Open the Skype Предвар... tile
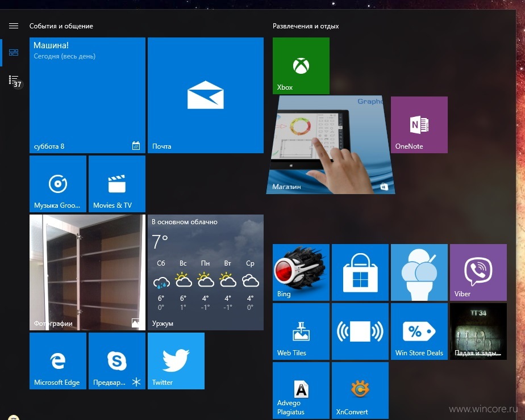This screenshot has height=420, width=525. pyautogui.click(x=117, y=361)
